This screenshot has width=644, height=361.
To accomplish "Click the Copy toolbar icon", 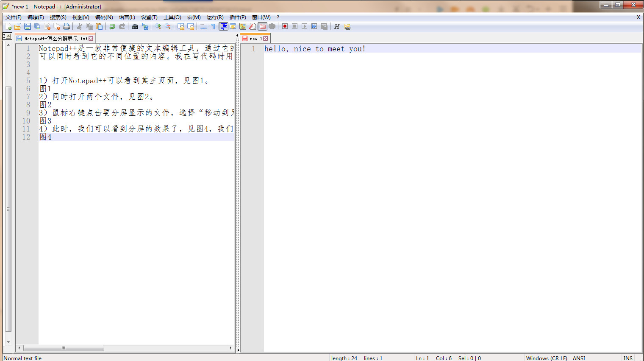I will click(89, 26).
